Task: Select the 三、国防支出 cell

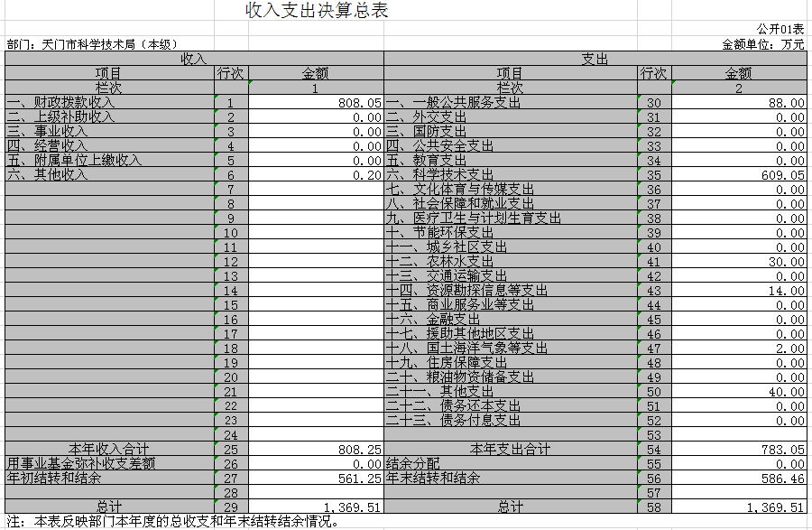Action: (511, 131)
